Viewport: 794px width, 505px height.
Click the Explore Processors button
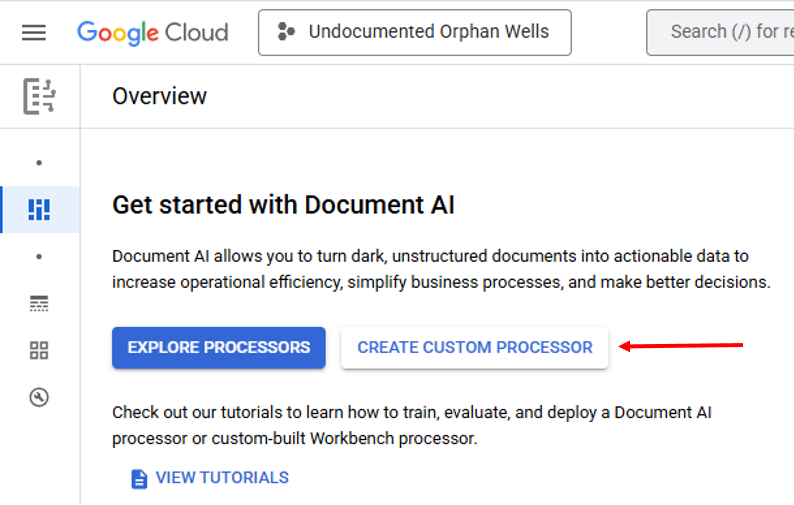[219, 347]
